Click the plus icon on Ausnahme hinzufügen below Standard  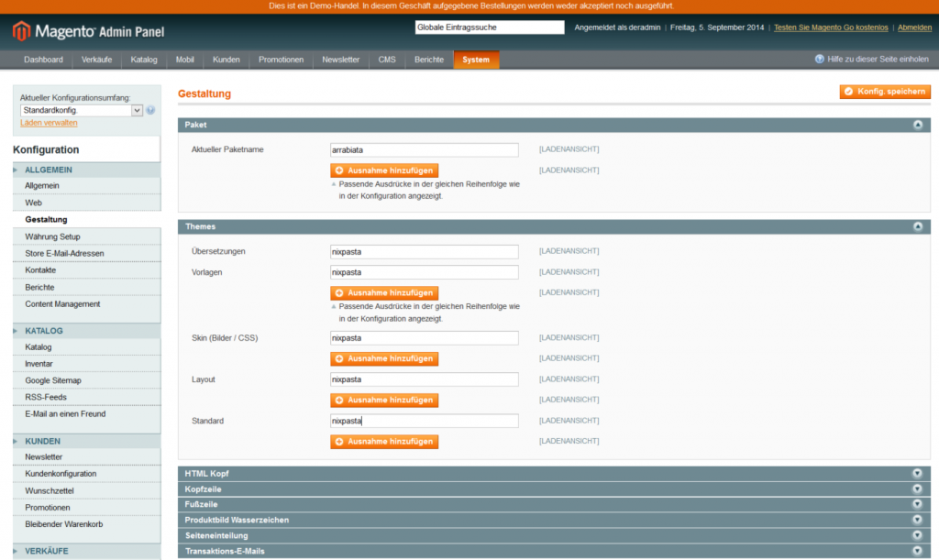338,441
